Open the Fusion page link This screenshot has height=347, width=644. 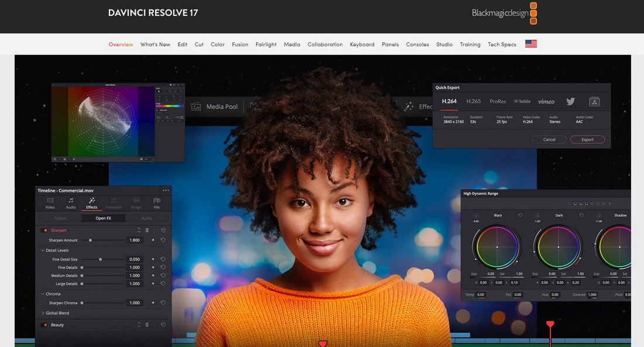tap(240, 44)
